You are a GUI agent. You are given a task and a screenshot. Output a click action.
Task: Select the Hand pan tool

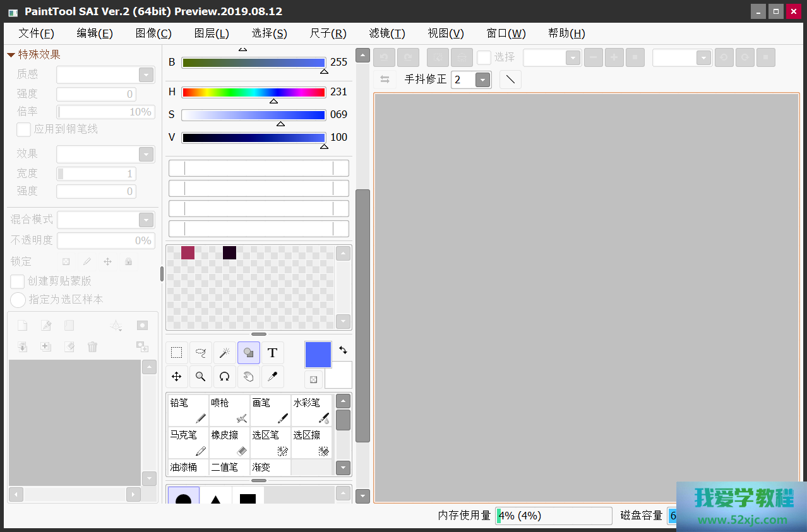coord(249,377)
